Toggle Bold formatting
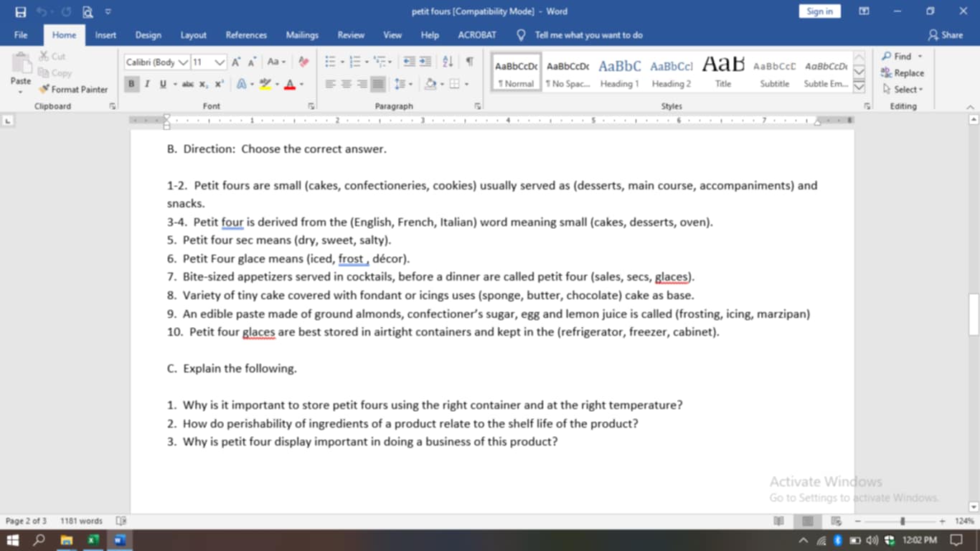The width and height of the screenshot is (980, 551). pyautogui.click(x=131, y=84)
